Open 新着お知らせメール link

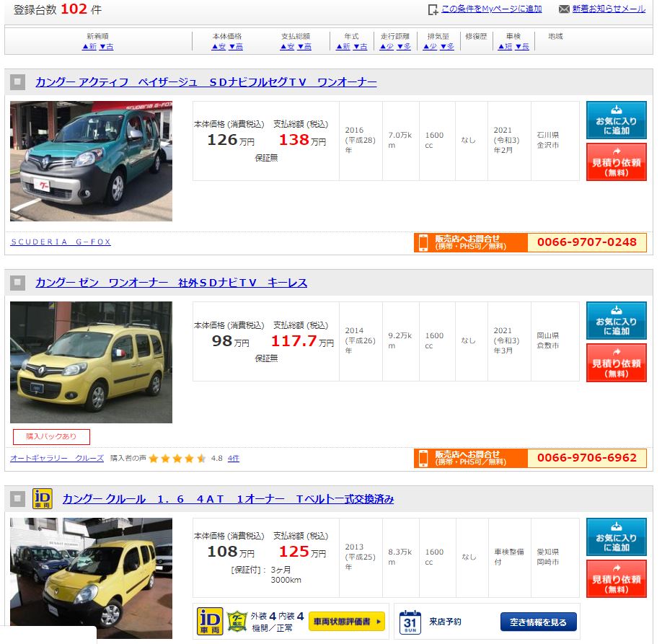click(x=609, y=9)
